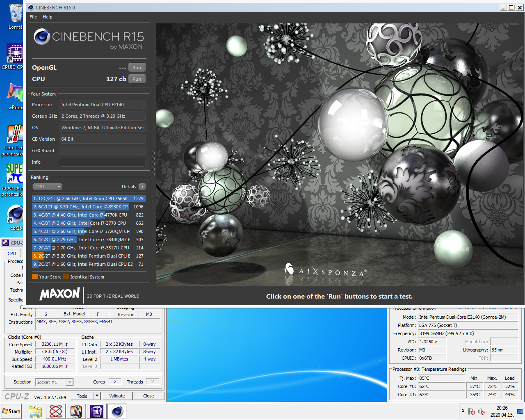The image size is (525, 420).
Task: Click Validate in CPU-Z
Action: click(x=117, y=396)
